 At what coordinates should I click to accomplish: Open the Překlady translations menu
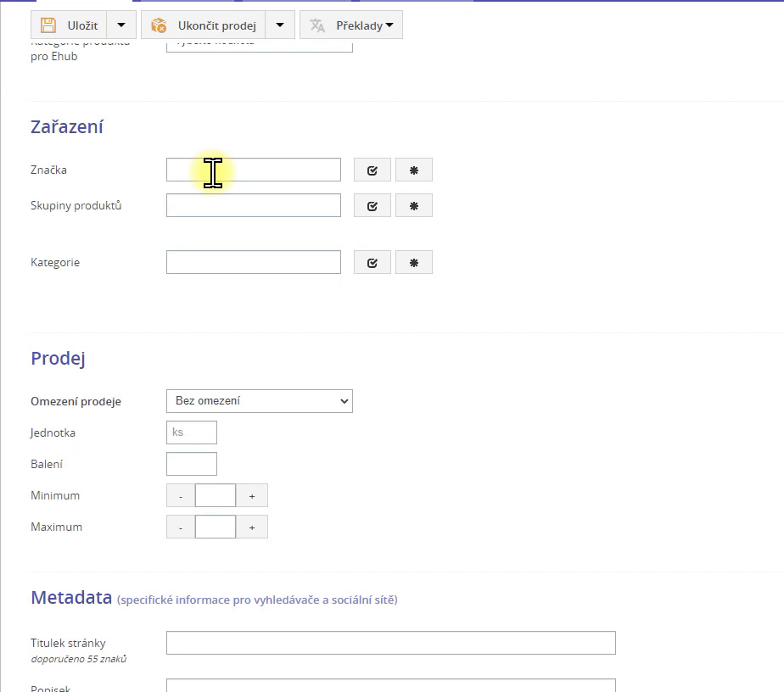coord(351,25)
